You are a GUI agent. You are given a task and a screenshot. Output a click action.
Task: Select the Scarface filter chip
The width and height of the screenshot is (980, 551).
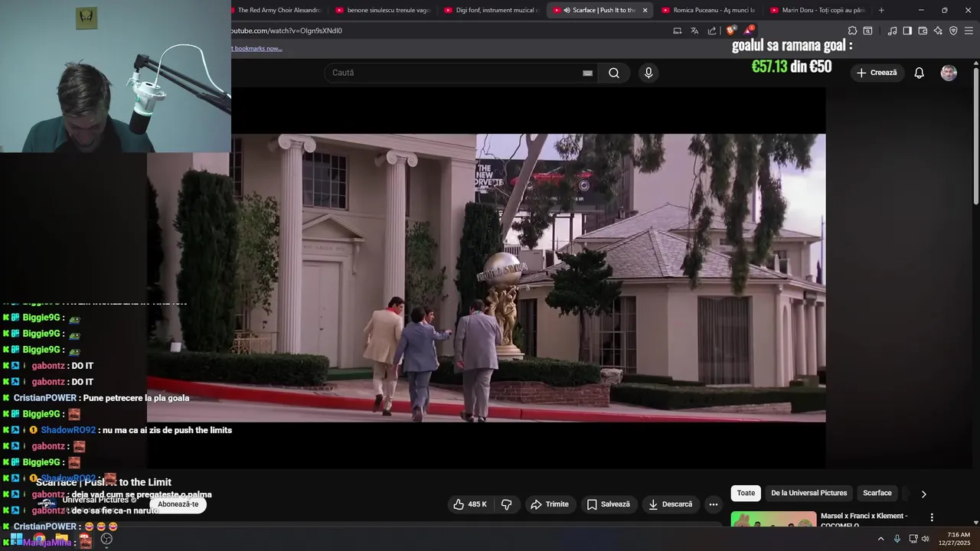click(877, 493)
